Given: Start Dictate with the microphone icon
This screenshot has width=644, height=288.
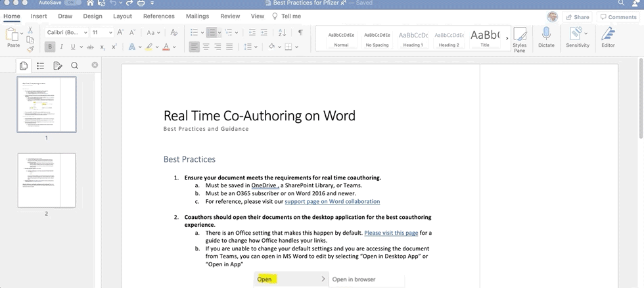Looking at the screenshot, I should tap(546, 37).
